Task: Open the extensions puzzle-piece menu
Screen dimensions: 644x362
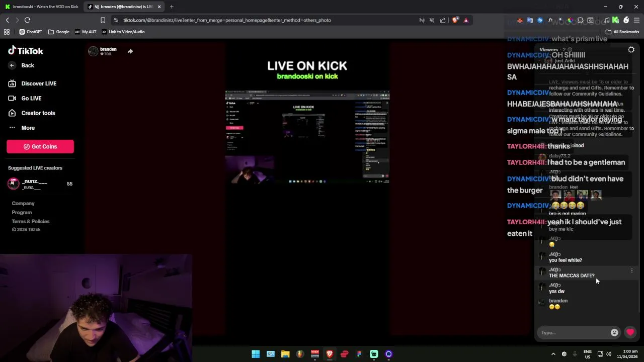Action: [580, 20]
